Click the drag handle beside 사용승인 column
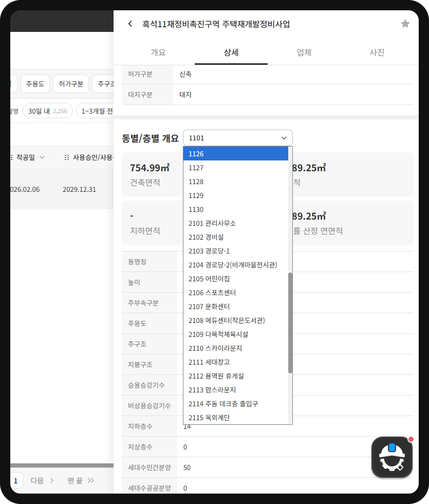 click(66, 157)
